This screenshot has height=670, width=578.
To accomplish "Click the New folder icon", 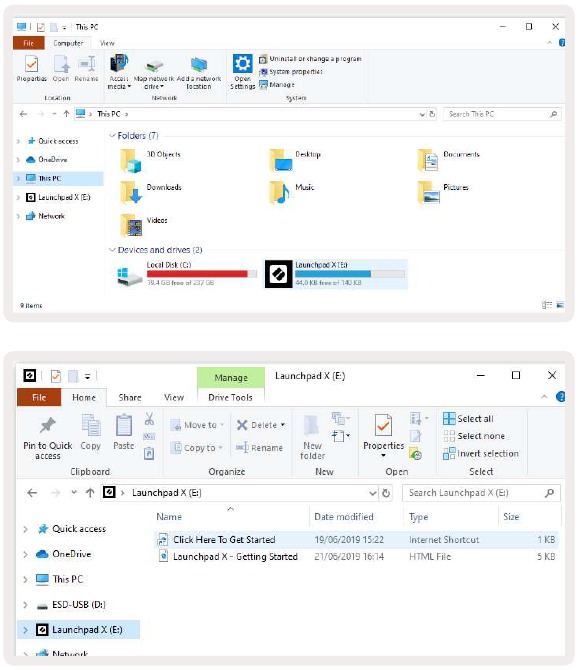I will (x=311, y=426).
